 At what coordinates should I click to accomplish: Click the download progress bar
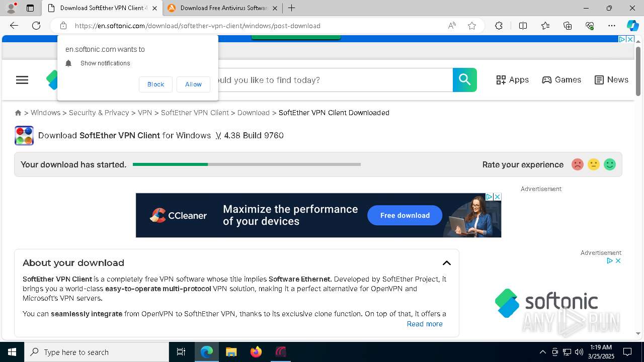point(247,164)
